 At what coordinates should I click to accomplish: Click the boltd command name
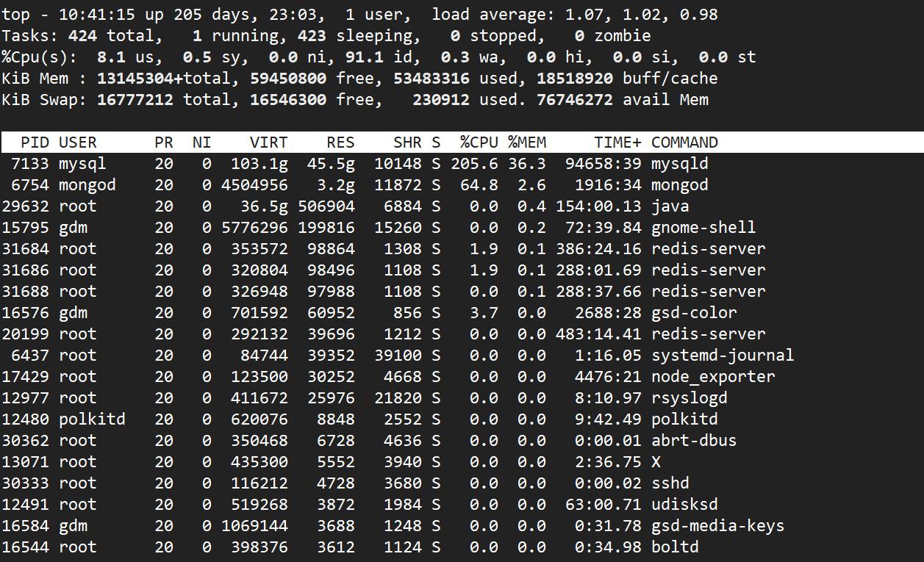[x=676, y=547]
